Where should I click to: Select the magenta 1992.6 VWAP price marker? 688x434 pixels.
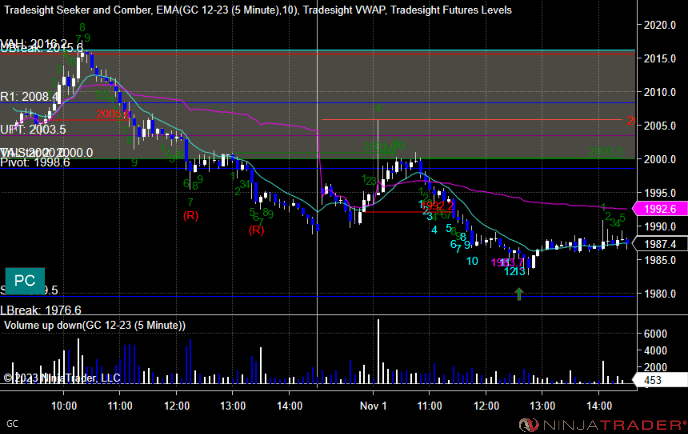point(659,209)
